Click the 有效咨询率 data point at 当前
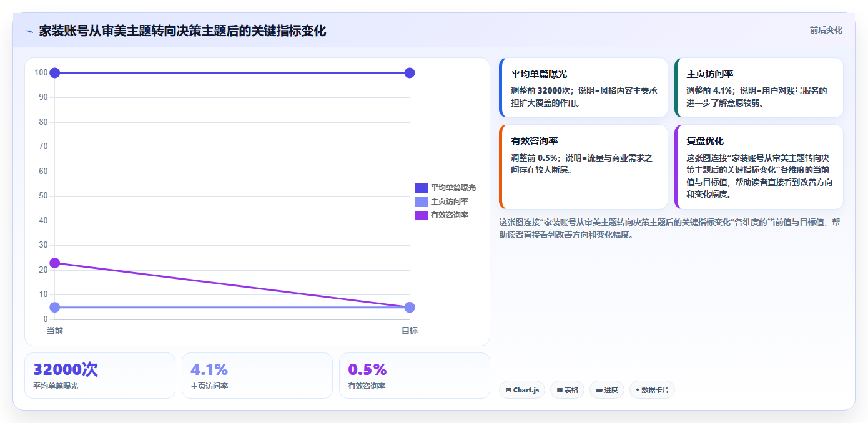 pos(54,263)
